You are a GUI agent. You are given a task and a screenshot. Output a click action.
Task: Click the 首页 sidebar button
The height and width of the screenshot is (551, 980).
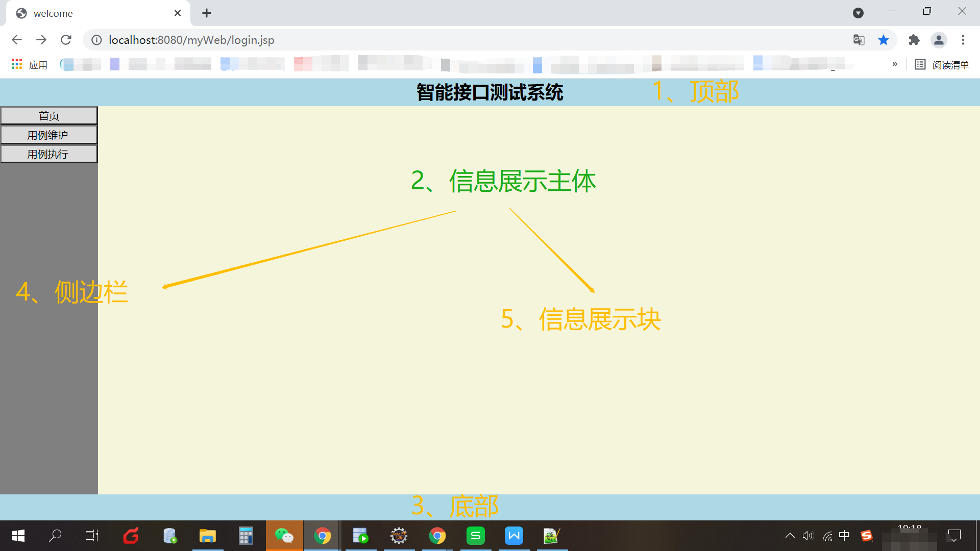pyautogui.click(x=49, y=115)
